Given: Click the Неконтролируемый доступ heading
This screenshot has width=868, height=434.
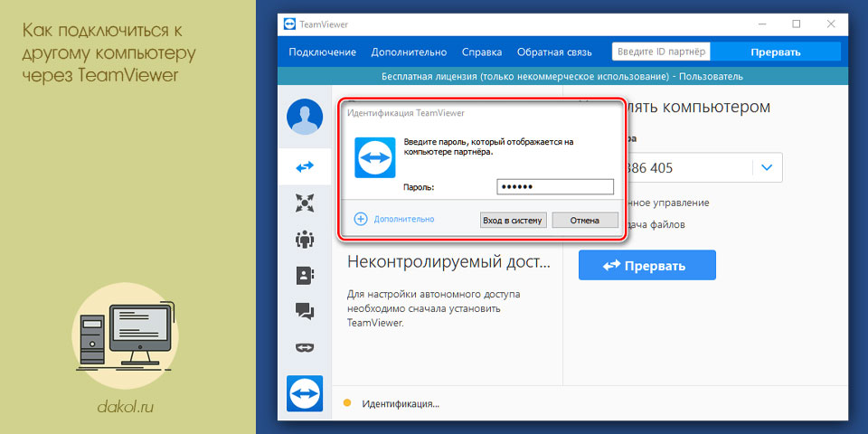Looking at the screenshot, I should pyautogui.click(x=448, y=262).
